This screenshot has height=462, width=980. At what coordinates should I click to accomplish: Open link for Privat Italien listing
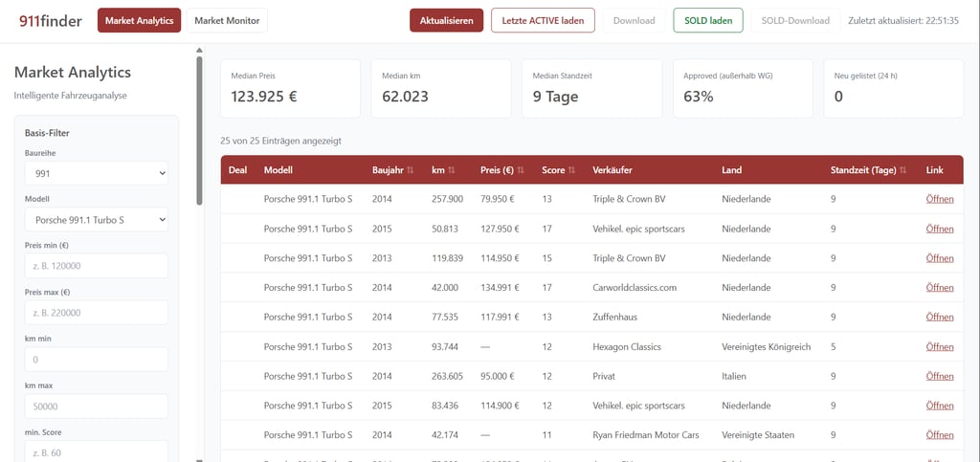point(940,377)
